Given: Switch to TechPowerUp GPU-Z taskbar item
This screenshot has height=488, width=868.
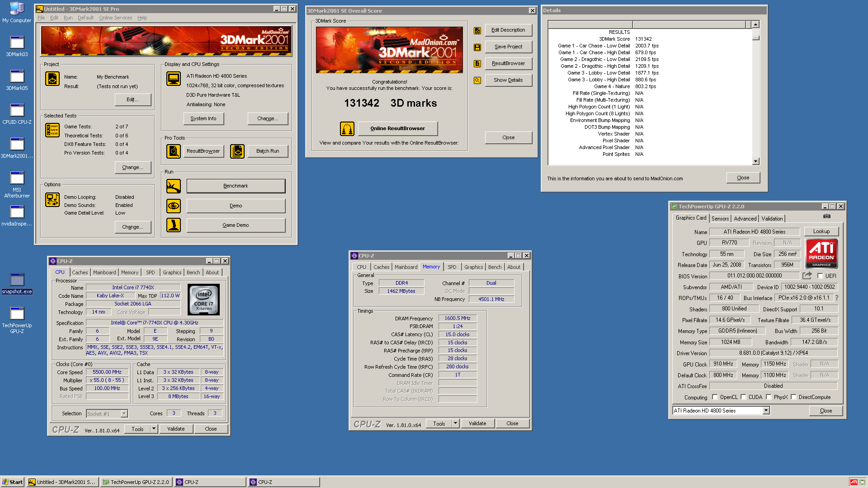Looking at the screenshot, I should click(x=136, y=482).
